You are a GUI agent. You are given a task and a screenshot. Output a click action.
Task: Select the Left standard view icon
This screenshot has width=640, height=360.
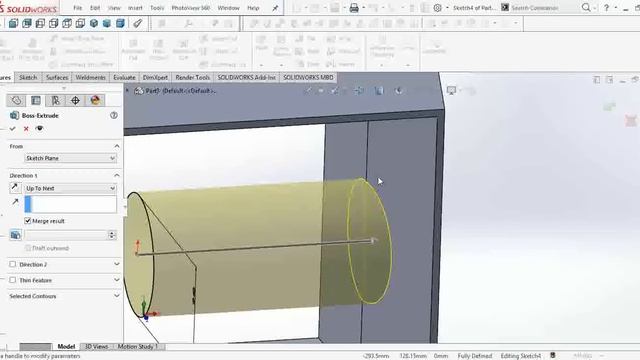(x=40, y=23)
